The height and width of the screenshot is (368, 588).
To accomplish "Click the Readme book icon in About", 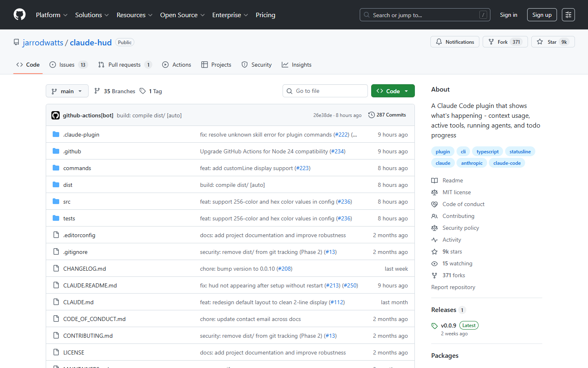I will (x=434, y=180).
